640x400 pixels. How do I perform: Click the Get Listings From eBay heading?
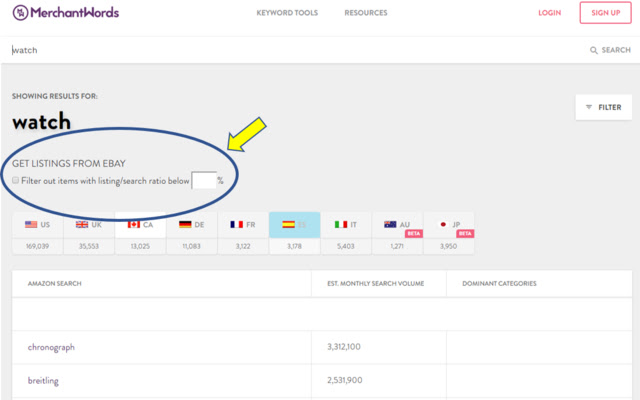pyautogui.click(x=69, y=163)
